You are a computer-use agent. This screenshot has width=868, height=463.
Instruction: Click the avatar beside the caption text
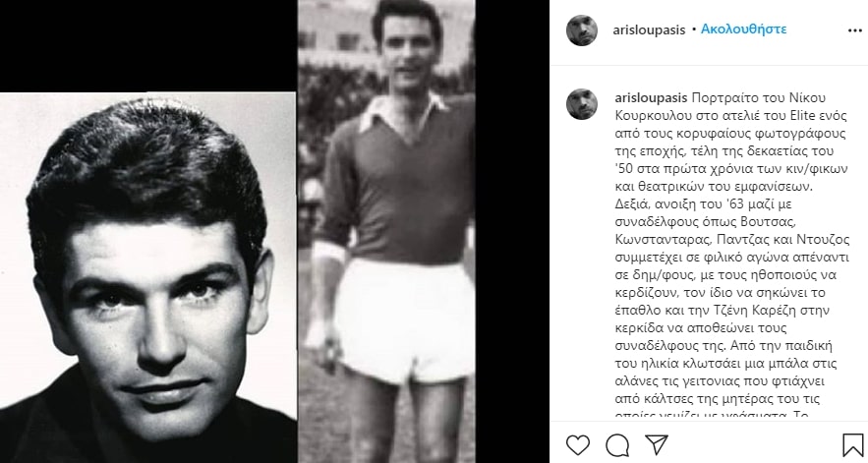(x=582, y=104)
